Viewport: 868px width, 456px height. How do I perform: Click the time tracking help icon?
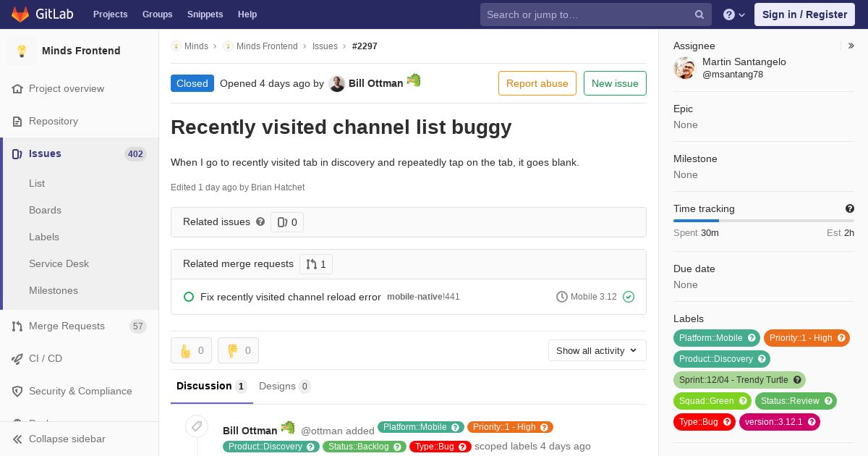pos(850,208)
